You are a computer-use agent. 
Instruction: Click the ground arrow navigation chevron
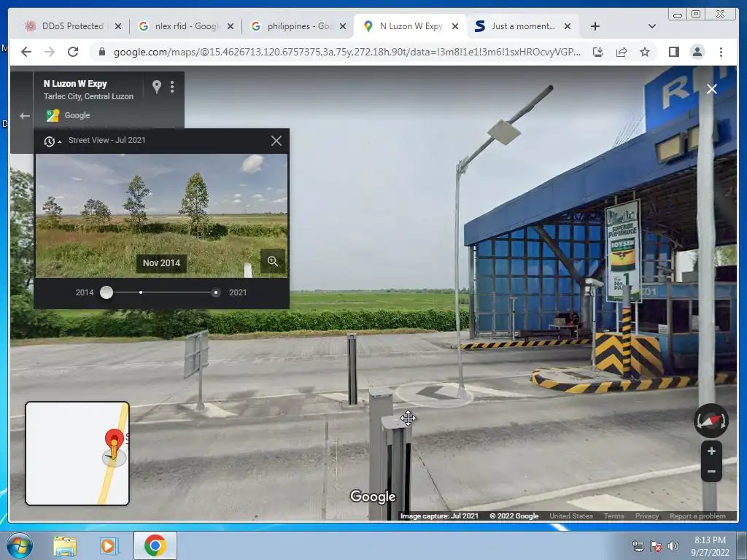point(435,393)
